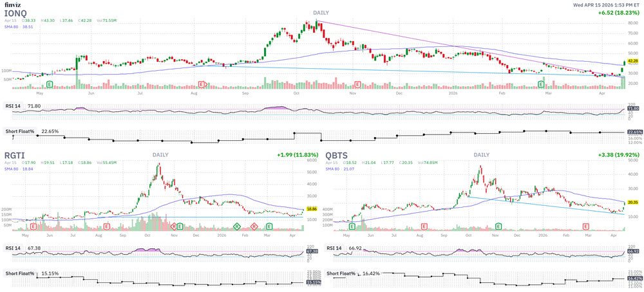Select the Short Float% label under RGTI
The height and width of the screenshot is (292, 644).
click(x=22, y=273)
